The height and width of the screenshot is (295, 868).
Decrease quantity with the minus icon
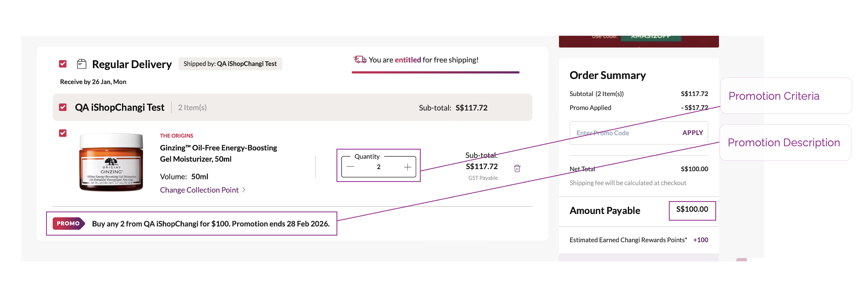point(351,167)
